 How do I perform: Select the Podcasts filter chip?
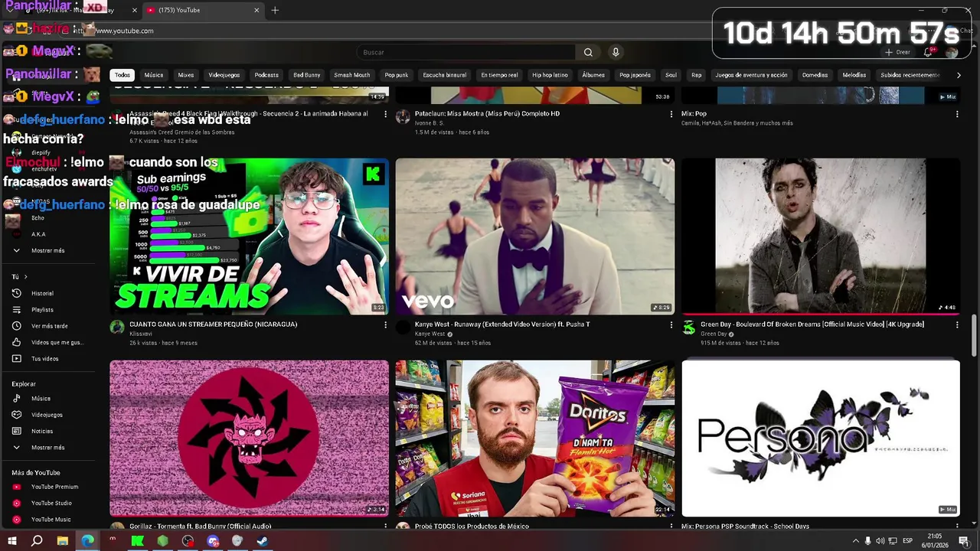(x=266, y=75)
